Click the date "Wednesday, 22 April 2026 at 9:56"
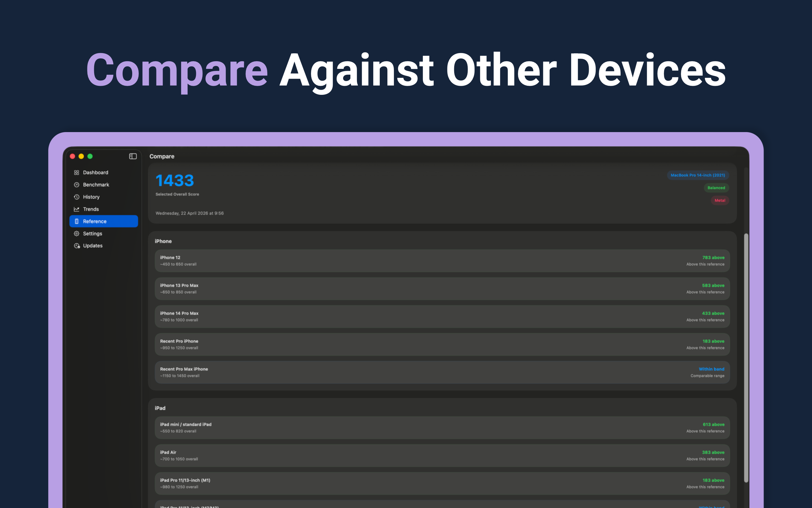The image size is (812, 508). tap(189, 213)
